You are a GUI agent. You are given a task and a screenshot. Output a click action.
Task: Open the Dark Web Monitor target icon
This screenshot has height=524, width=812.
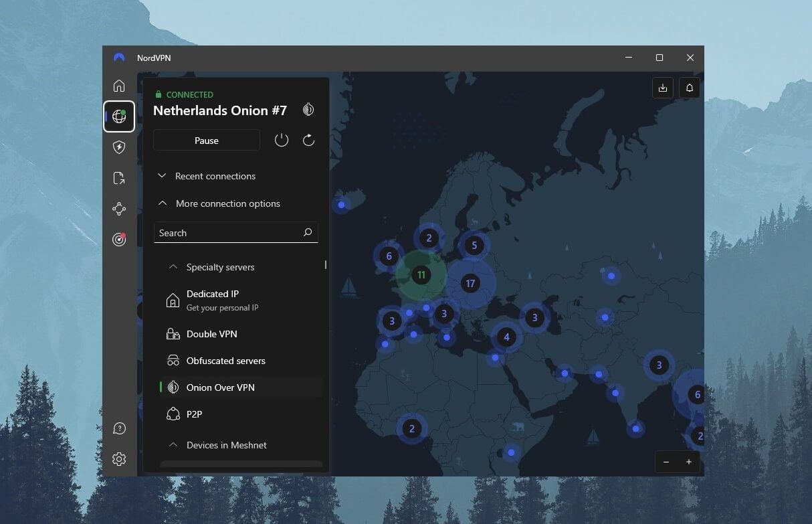click(x=119, y=240)
